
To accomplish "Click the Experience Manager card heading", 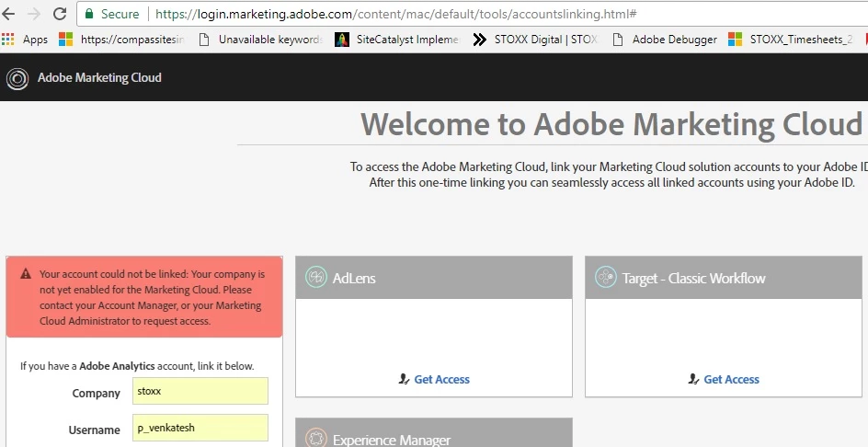I will click(392, 441).
